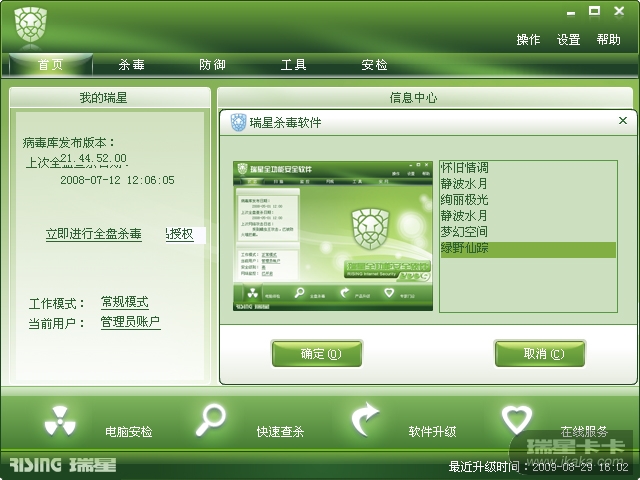This screenshot has width=640, height=480.
Task: Minimize the main Rising window
Action: coord(571,13)
